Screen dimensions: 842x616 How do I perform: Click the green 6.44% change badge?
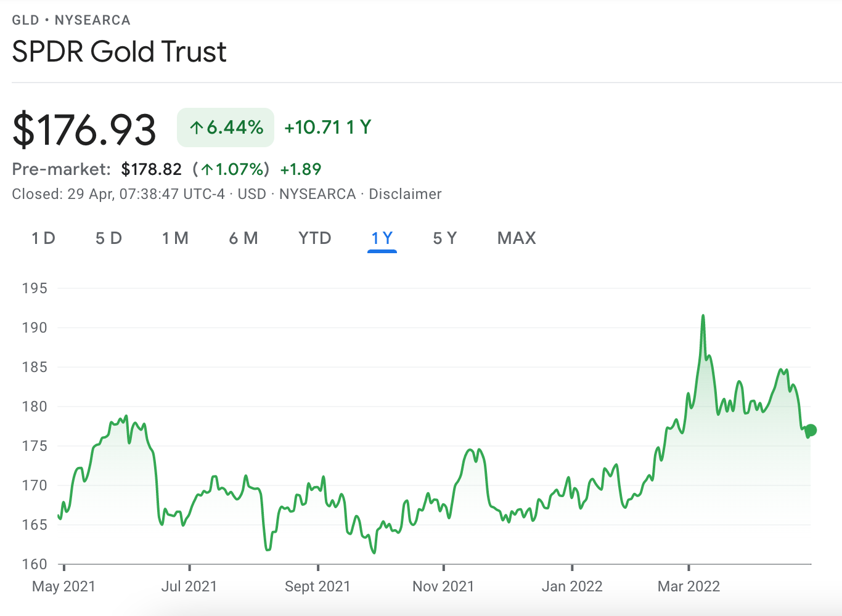225,128
